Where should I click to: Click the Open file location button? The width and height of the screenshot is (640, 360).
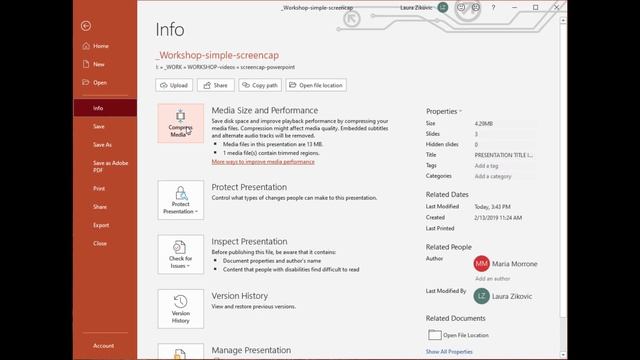316,85
